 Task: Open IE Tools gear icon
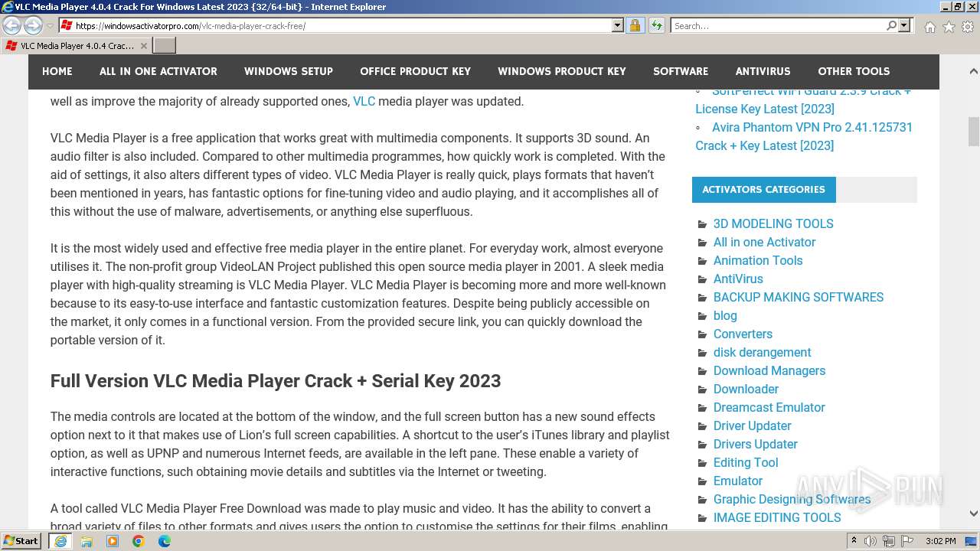(x=968, y=27)
